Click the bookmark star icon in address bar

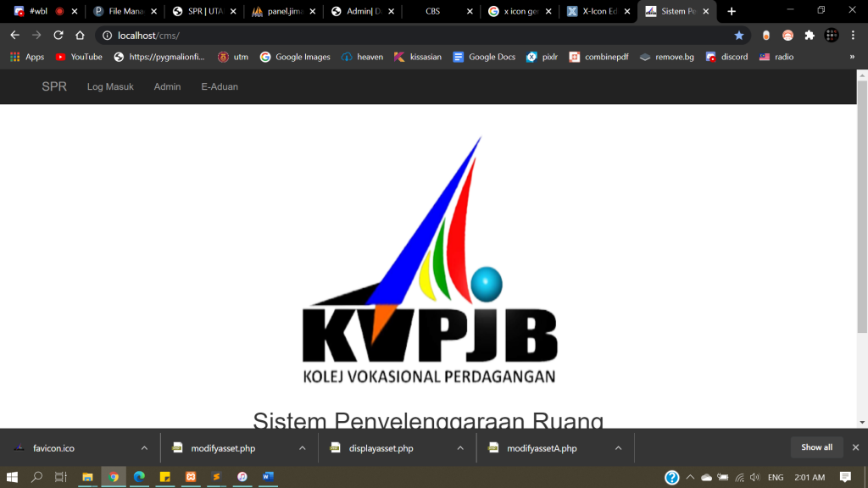click(738, 36)
